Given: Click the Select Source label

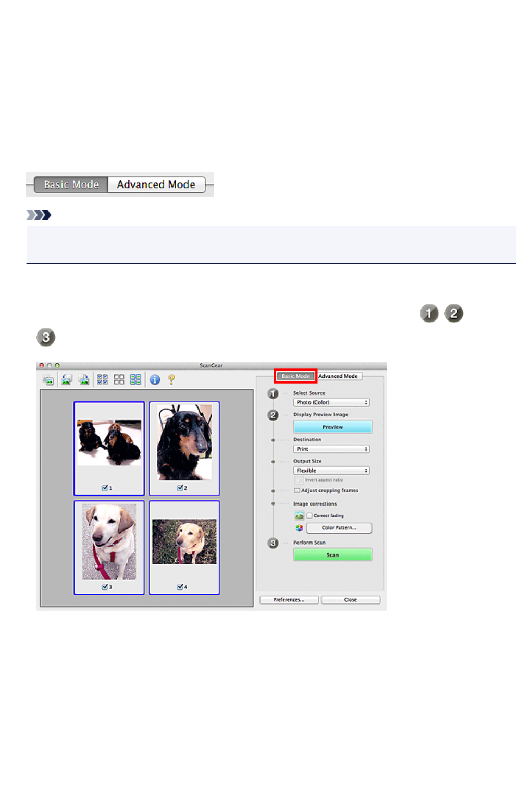Looking at the screenshot, I should coord(309,393).
